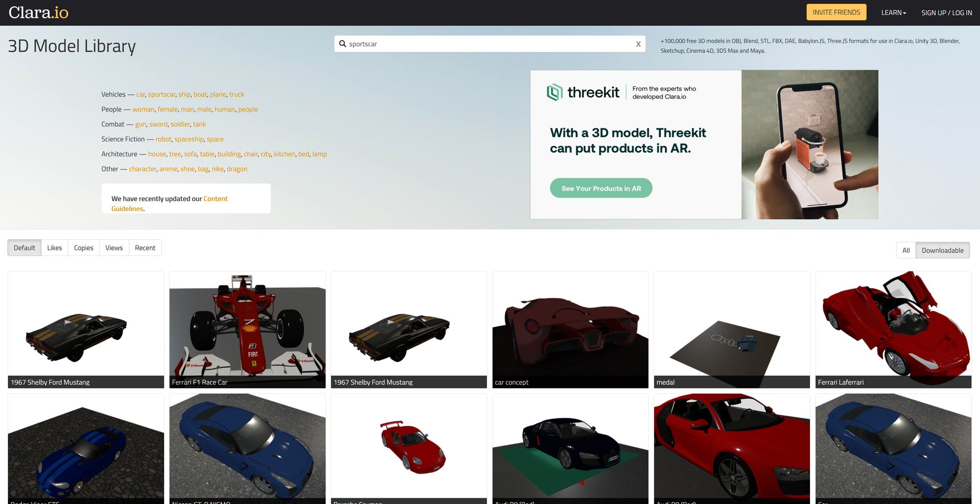Toggle the Downloadable filter

[x=942, y=250]
